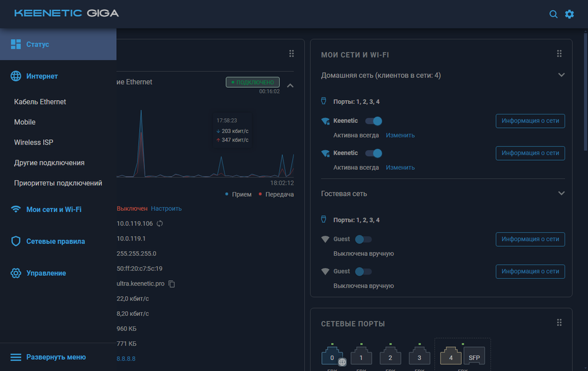
Task: Open the Статус menu item
Action: point(58,45)
